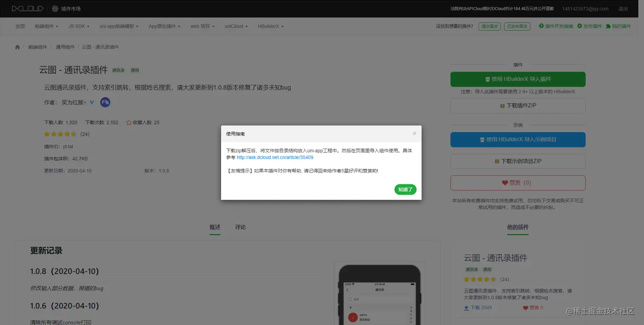Click 下载示例项目ZIP button
This screenshot has height=325, width=644.
coord(518,161)
